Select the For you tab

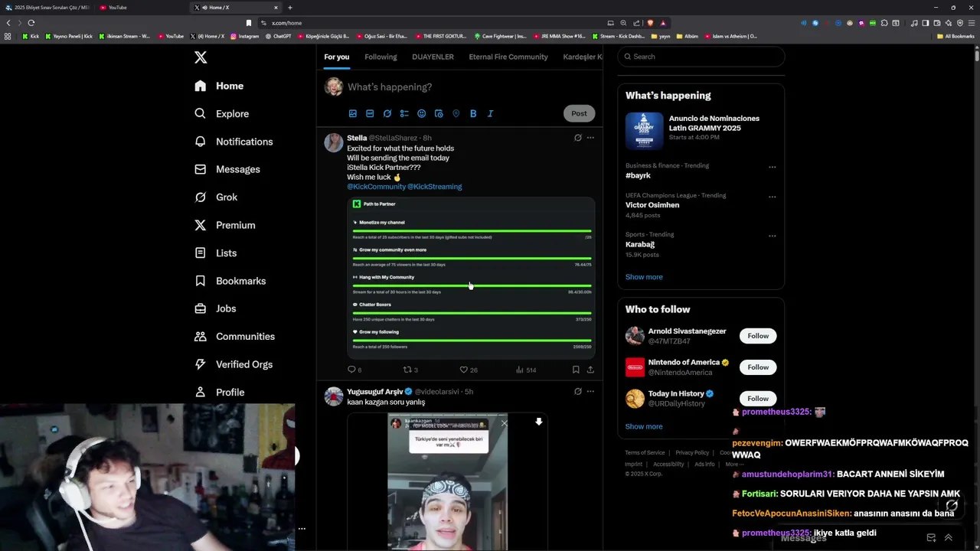click(x=336, y=57)
